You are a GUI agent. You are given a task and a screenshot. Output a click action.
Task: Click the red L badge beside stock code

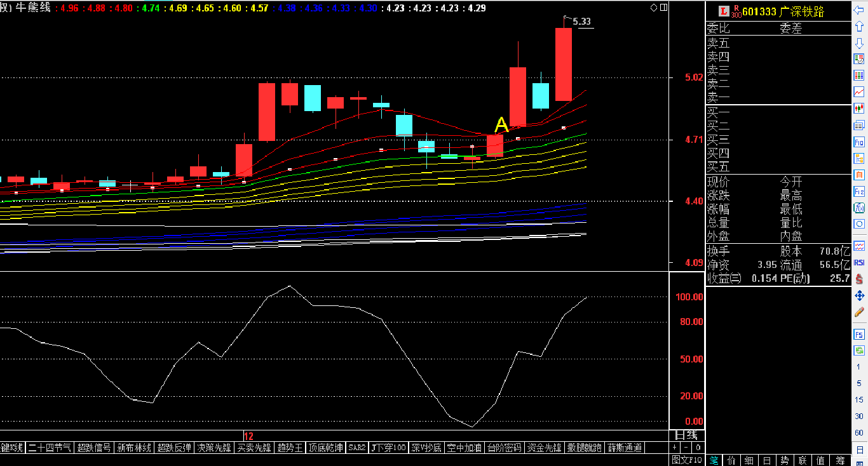(x=723, y=11)
